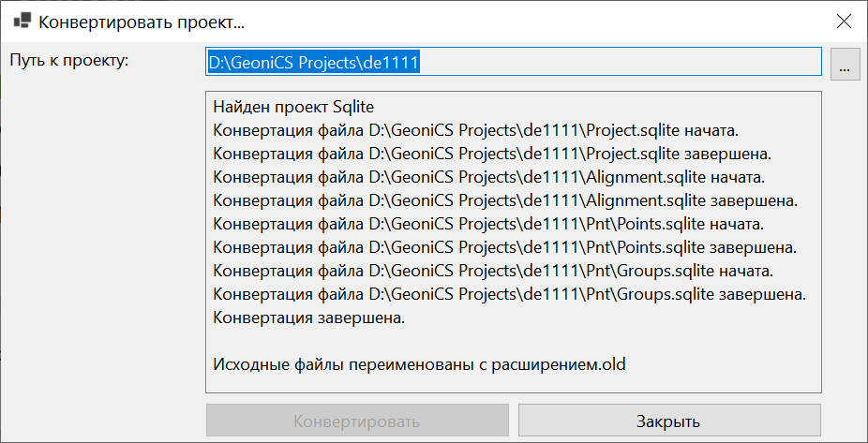Screen dimensions: 868x443
Task: Click the Groups.sqlite 'начата' log entry
Action: coord(493,271)
